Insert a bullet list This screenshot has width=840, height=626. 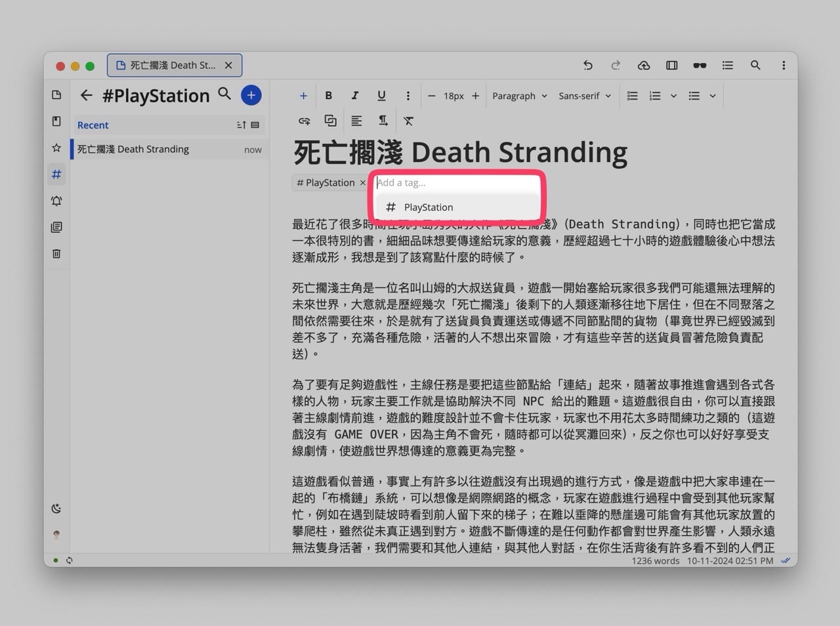pos(694,96)
